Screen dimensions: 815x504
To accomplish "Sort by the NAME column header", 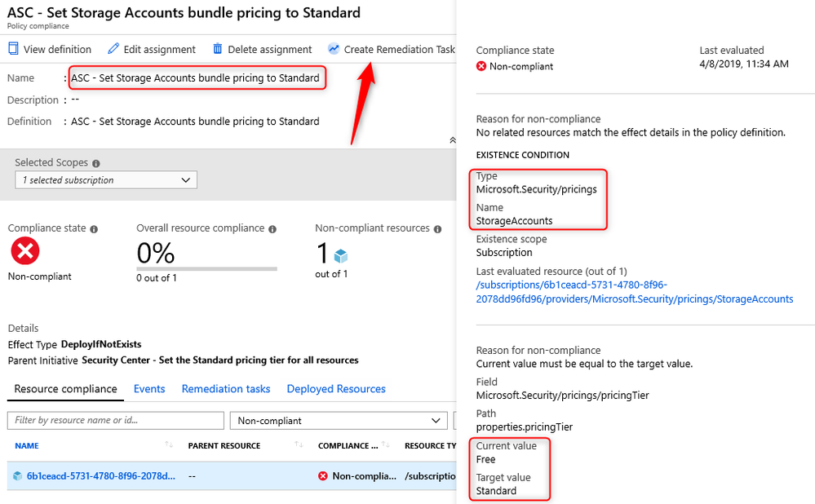I will point(27,446).
